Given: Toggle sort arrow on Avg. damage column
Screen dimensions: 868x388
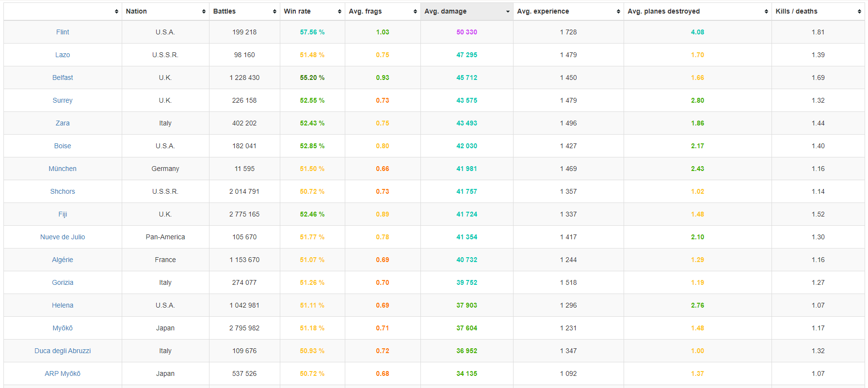Looking at the screenshot, I should click(508, 12).
